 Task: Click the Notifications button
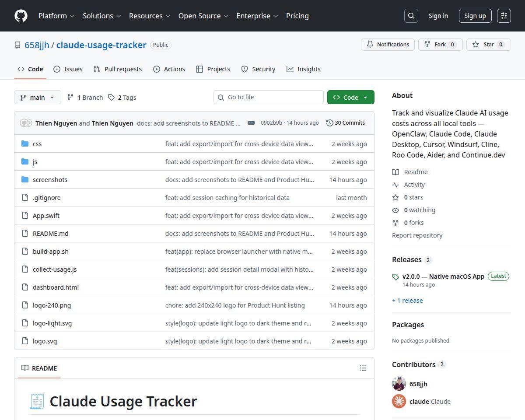point(388,45)
